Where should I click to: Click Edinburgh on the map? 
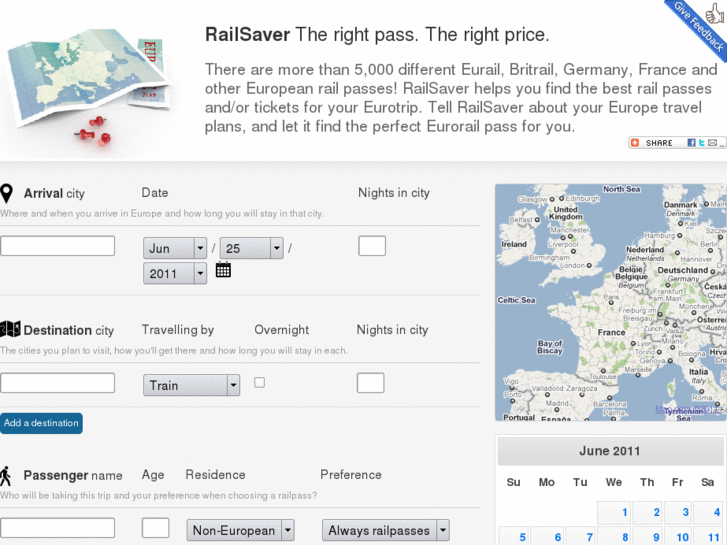[x=579, y=199]
